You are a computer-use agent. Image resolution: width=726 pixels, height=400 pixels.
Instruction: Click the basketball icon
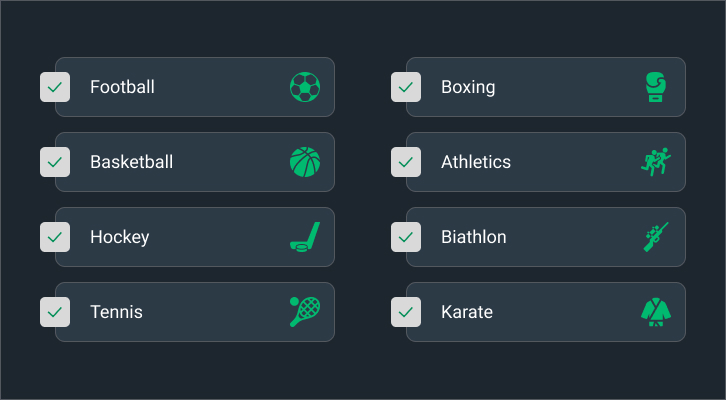click(305, 162)
